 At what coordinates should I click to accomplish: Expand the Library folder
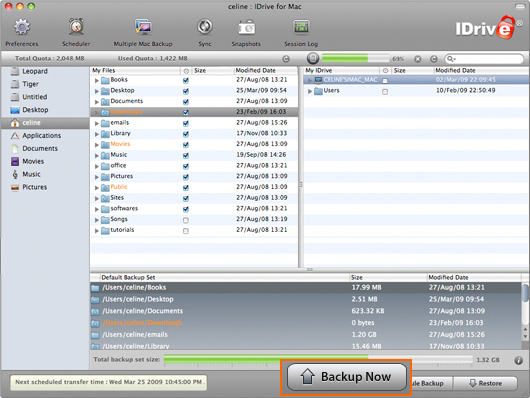point(97,134)
